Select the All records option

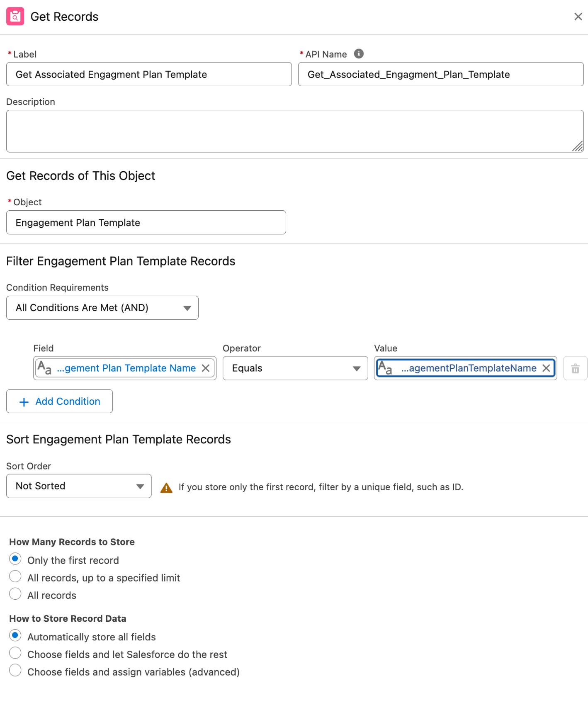(x=15, y=594)
